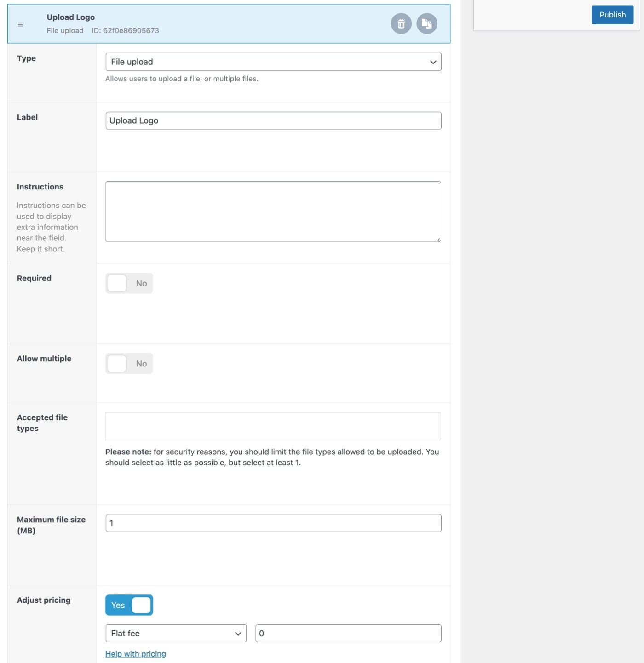Click the 'Allows users to upload a file' description

tap(182, 79)
